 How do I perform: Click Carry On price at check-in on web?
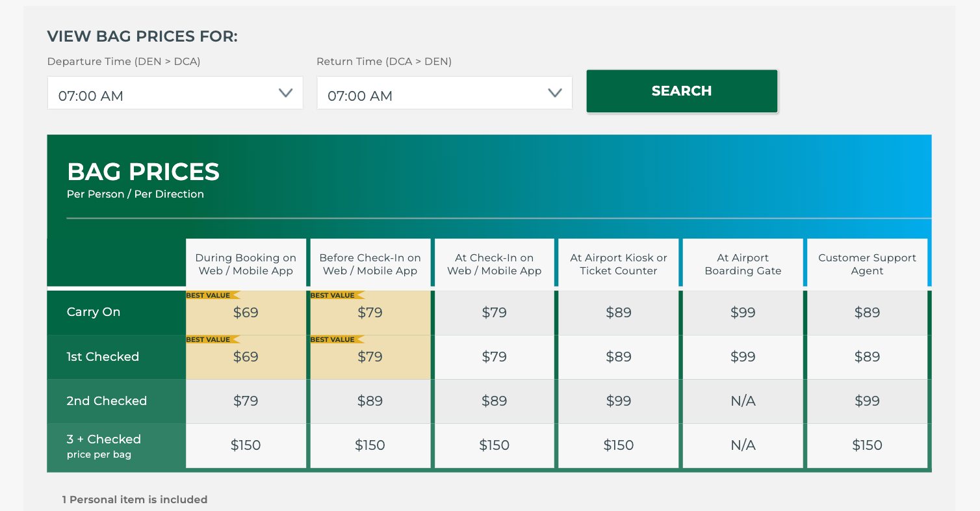pyautogui.click(x=494, y=313)
